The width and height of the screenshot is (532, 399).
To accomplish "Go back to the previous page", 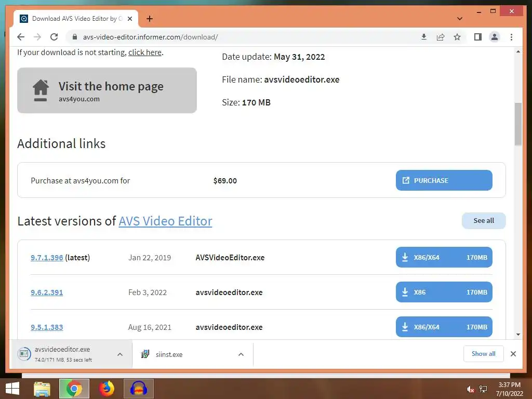I will [x=21, y=37].
